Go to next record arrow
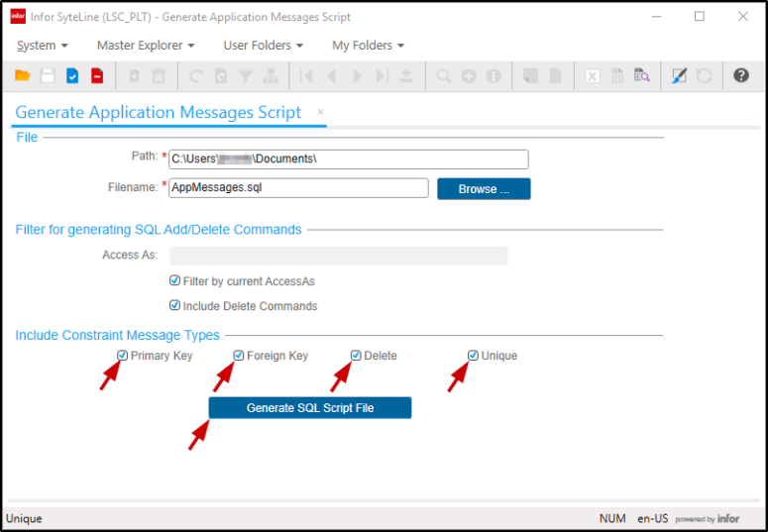768x532 pixels. point(358,76)
